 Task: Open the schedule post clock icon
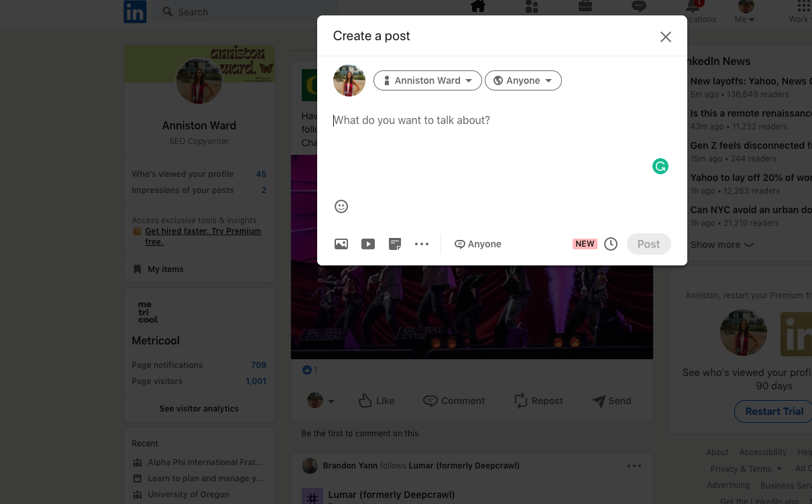(x=611, y=244)
